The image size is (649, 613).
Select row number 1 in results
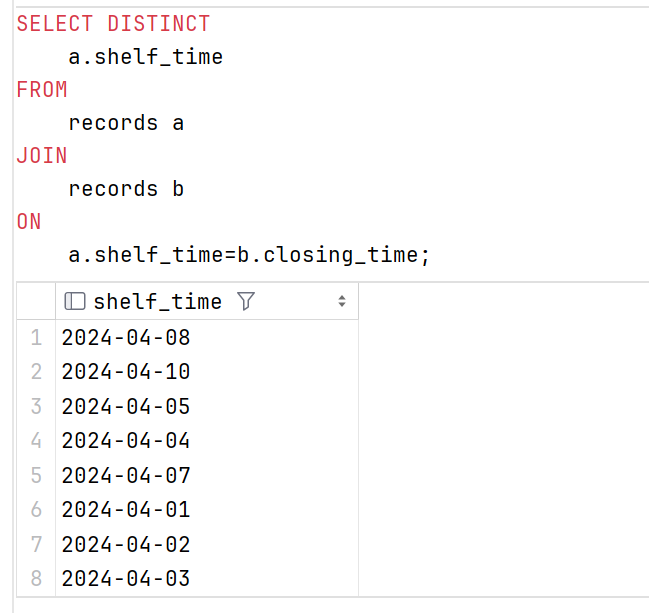pos(36,337)
